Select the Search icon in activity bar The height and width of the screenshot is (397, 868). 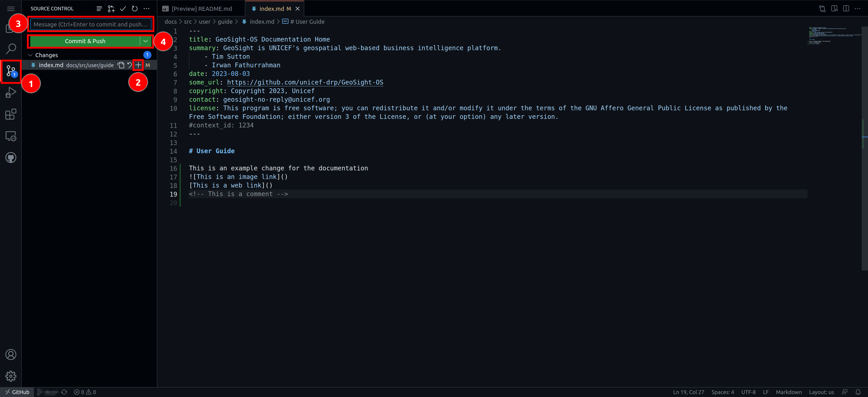[11, 49]
